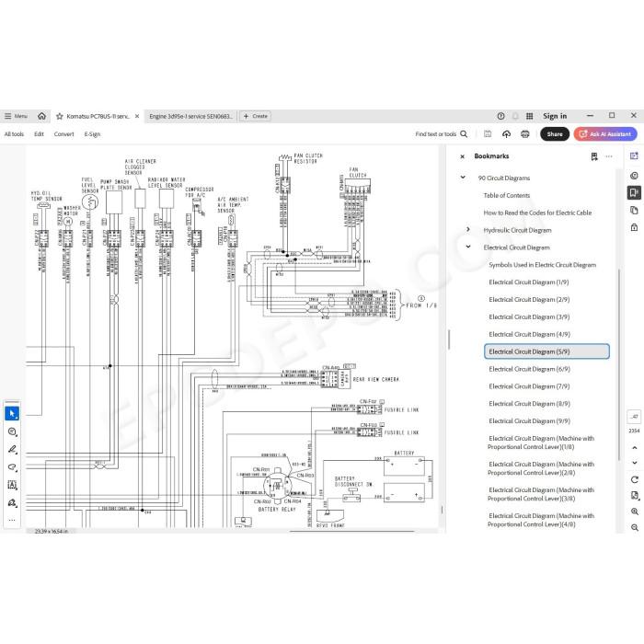
Task: Open the E-Sign menu
Action: tap(92, 134)
